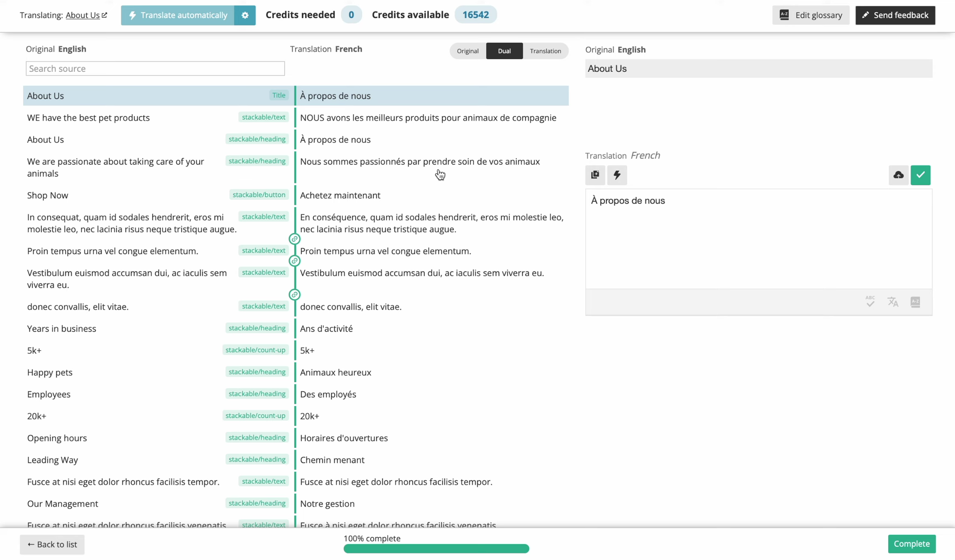The image size is (955, 560).
Task: Copy source text using the clipboard icon
Action: point(595,175)
